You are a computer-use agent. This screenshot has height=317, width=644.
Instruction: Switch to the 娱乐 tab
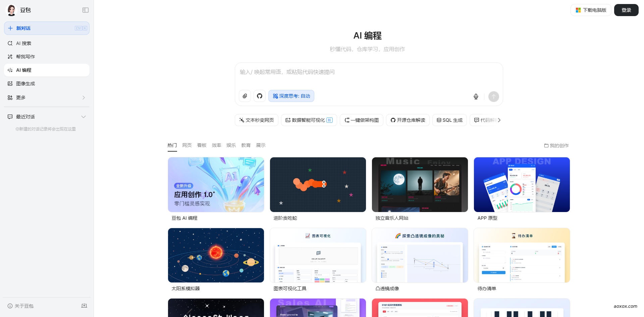point(231,145)
